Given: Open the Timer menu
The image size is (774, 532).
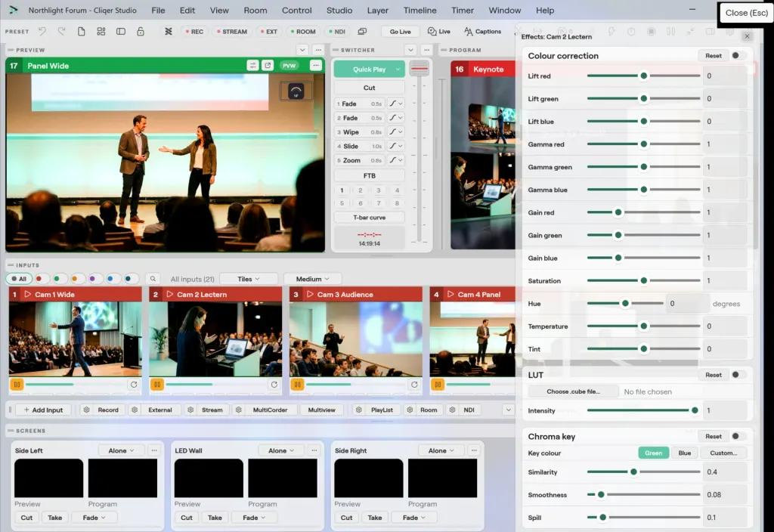Looking at the screenshot, I should click(x=463, y=11).
